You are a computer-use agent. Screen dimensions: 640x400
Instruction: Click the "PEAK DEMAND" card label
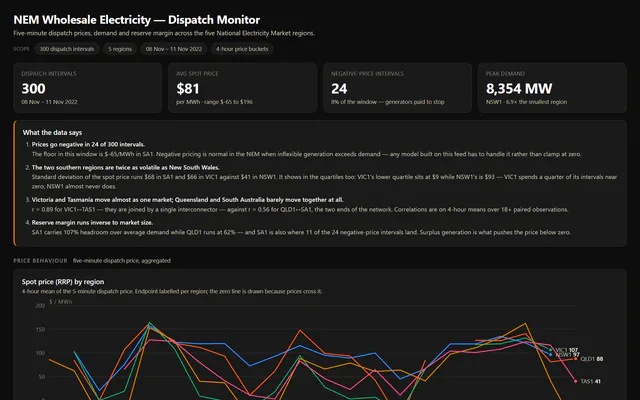click(505, 74)
